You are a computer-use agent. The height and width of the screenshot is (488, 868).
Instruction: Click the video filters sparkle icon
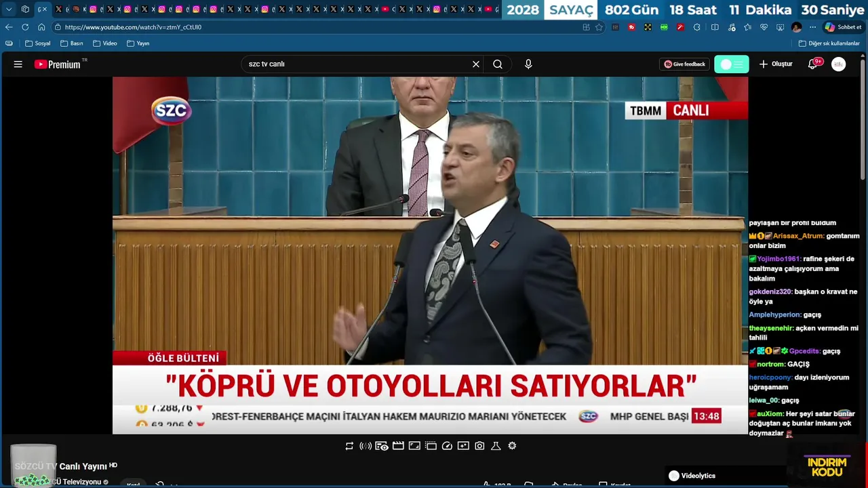coord(463,446)
